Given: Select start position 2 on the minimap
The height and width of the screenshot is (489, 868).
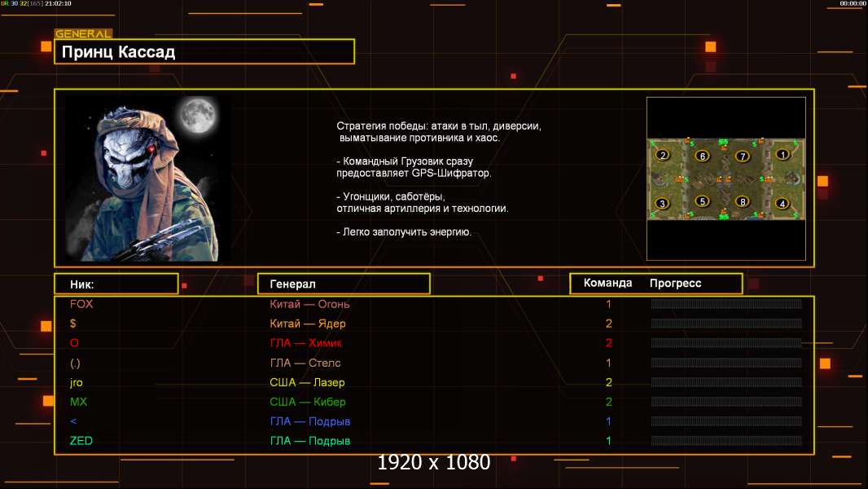Looking at the screenshot, I should click(663, 155).
